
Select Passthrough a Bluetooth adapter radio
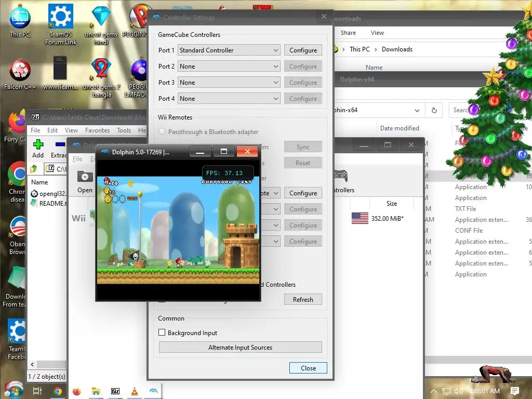(x=162, y=131)
